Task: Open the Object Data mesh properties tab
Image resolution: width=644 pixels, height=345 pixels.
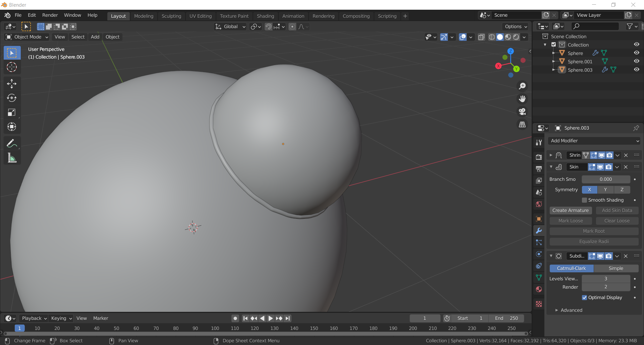Action: 539,277
